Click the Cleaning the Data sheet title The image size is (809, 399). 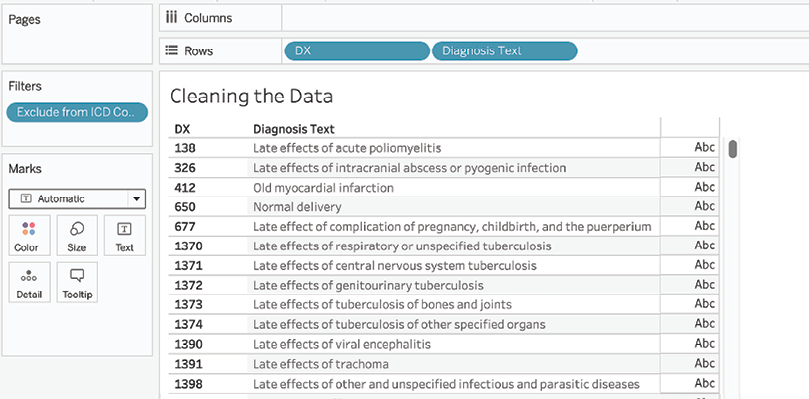[x=251, y=96]
